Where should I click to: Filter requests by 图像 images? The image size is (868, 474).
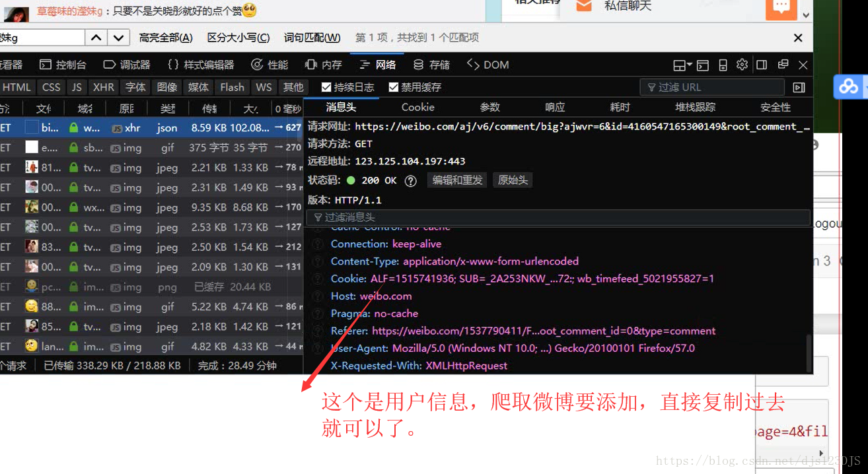click(x=167, y=87)
